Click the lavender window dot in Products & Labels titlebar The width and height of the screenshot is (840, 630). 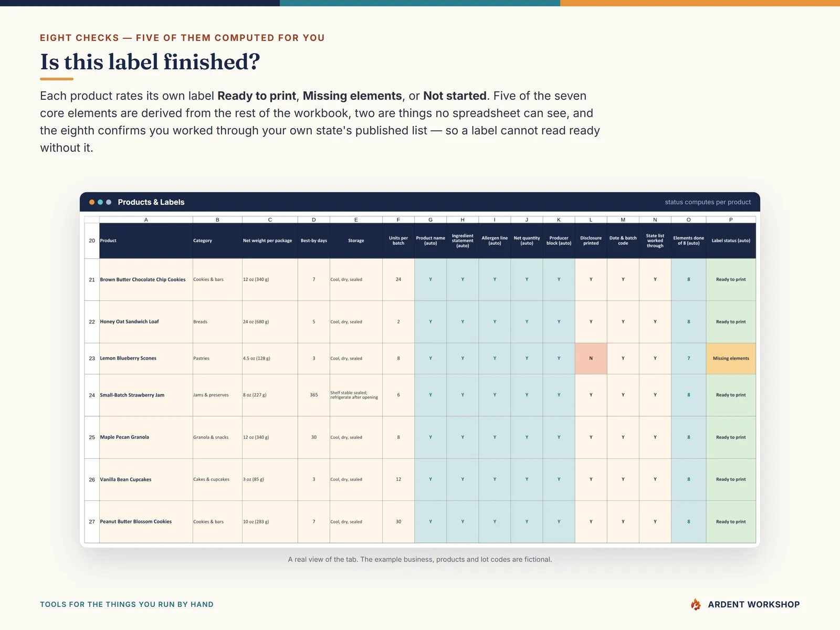click(109, 202)
